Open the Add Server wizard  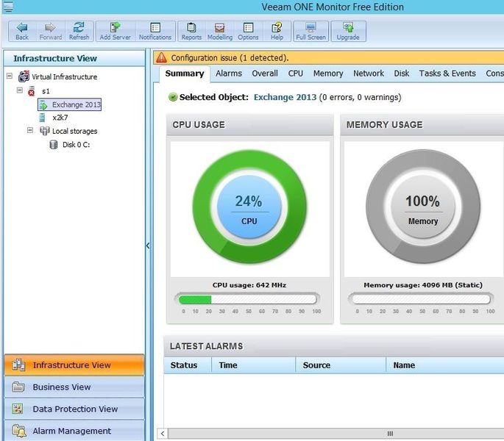tap(115, 31)
